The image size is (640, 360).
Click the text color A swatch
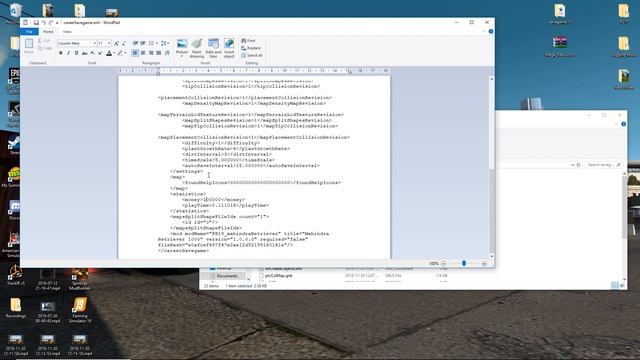109,53
